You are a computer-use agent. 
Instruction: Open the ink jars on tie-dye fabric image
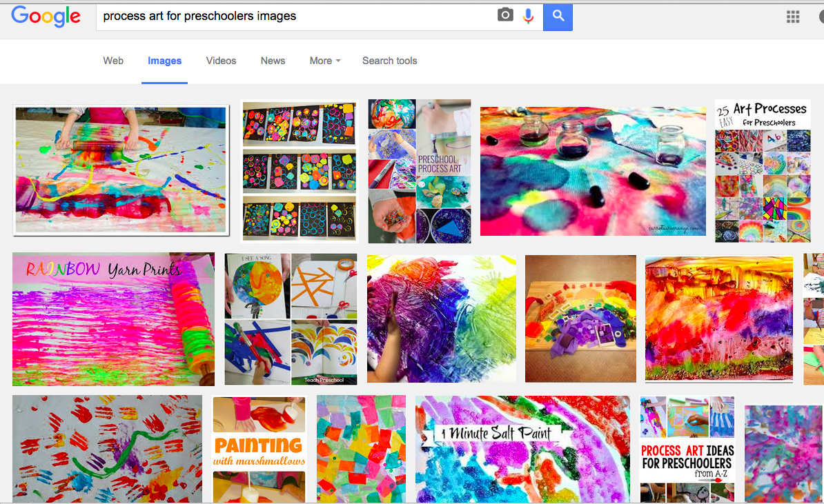[x=593, y=171]
